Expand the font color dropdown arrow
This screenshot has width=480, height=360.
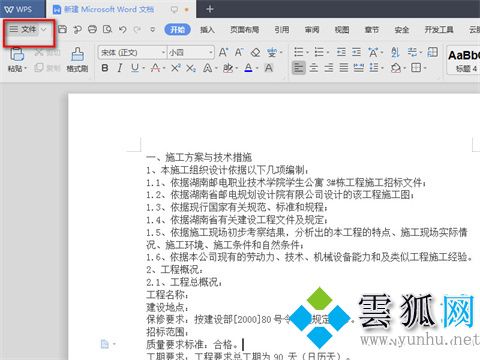click(x=257, y=68)
